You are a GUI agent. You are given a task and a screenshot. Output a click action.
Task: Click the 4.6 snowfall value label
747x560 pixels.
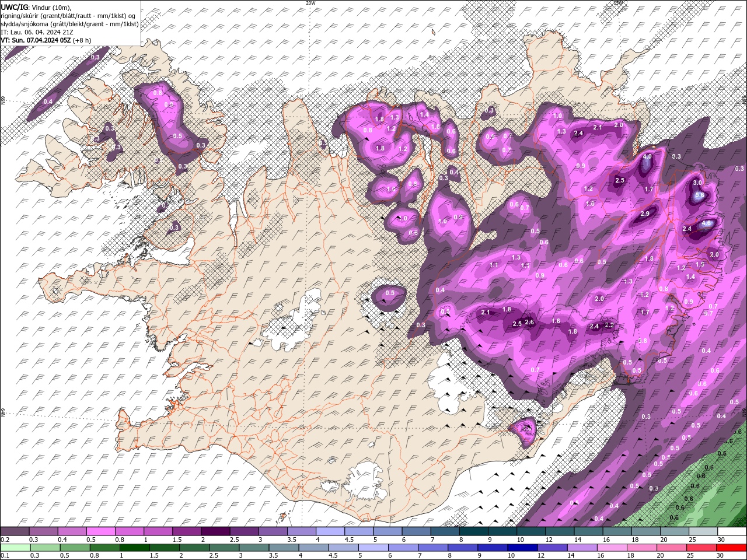[706, 223]
